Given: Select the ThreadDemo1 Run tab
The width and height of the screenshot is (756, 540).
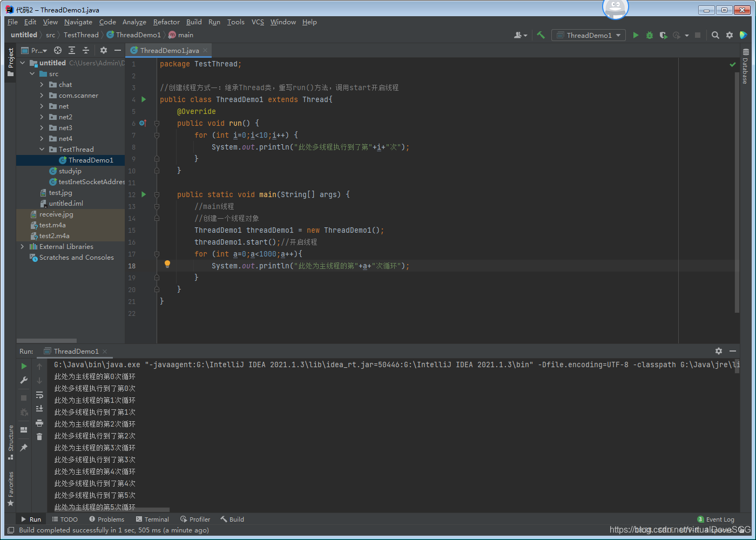Looking at the screenshot, I should [76, 351].
